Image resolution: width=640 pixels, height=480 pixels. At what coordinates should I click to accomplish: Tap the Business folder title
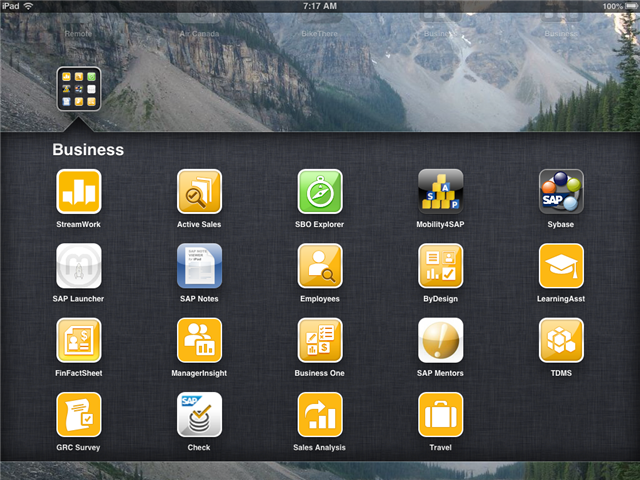(88, 150)
